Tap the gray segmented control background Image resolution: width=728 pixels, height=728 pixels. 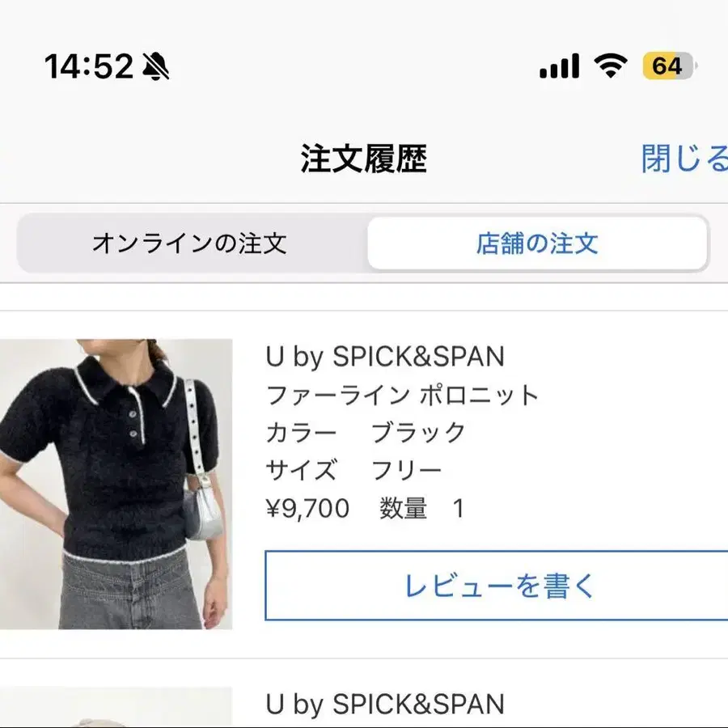pos(363,243)
